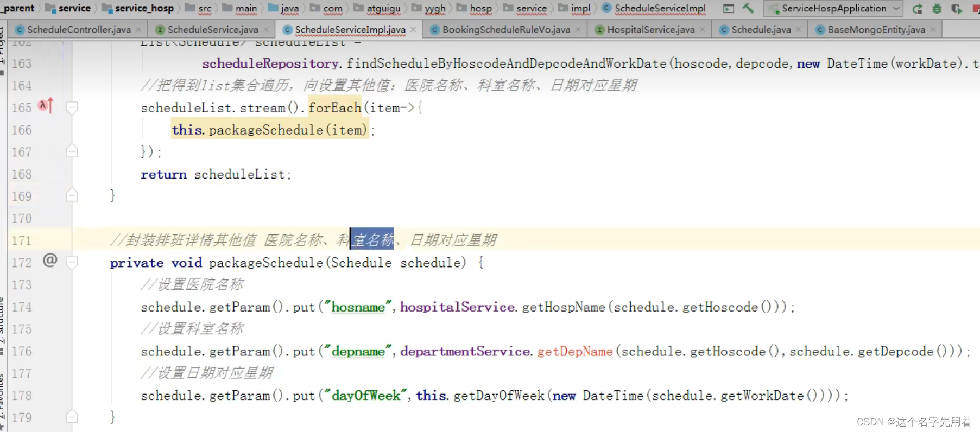Switch to ScheduleController.java tab

[x=79, y=29]
